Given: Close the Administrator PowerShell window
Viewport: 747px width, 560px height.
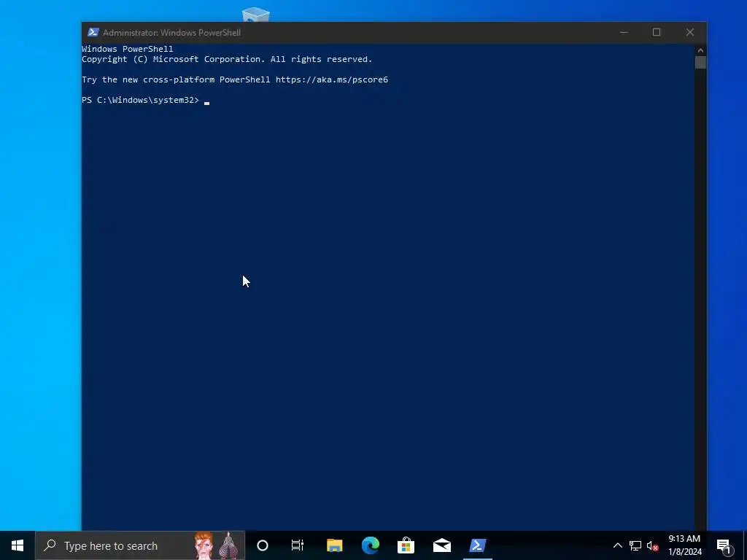Looking at the screenshot, I should click(690, 32).
